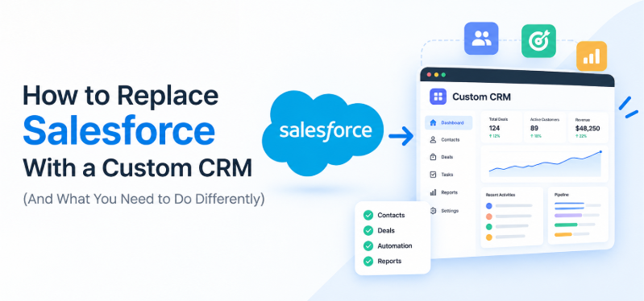Click the 'How to Replace' headline line
This screenshot has height=301, width=644.
pos(120,96)
